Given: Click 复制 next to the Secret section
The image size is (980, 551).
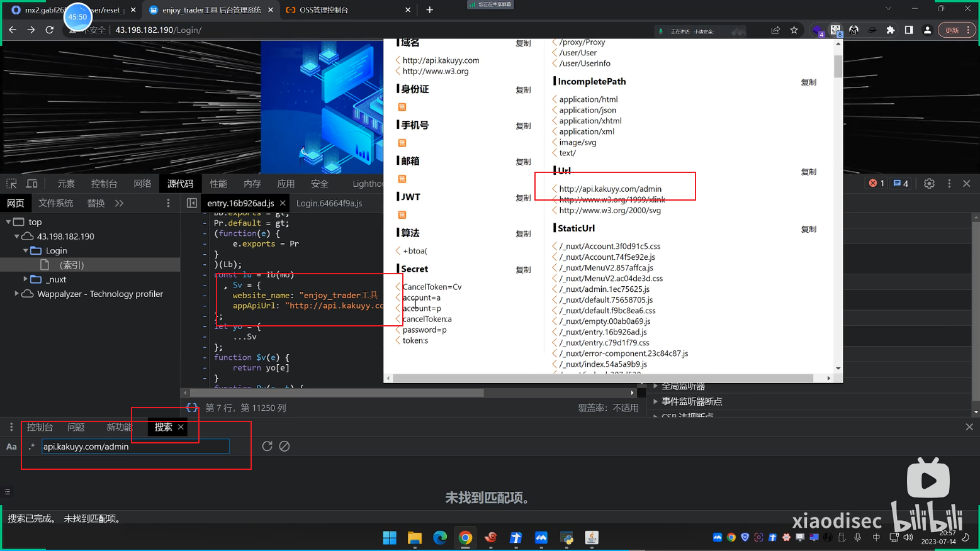Looking at the screenshot, I should click(523, 270).
